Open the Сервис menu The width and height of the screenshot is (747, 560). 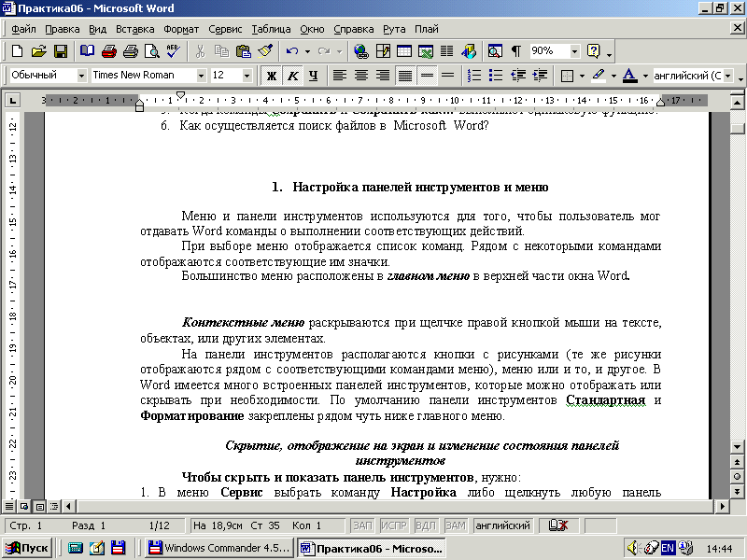(225, 29)
